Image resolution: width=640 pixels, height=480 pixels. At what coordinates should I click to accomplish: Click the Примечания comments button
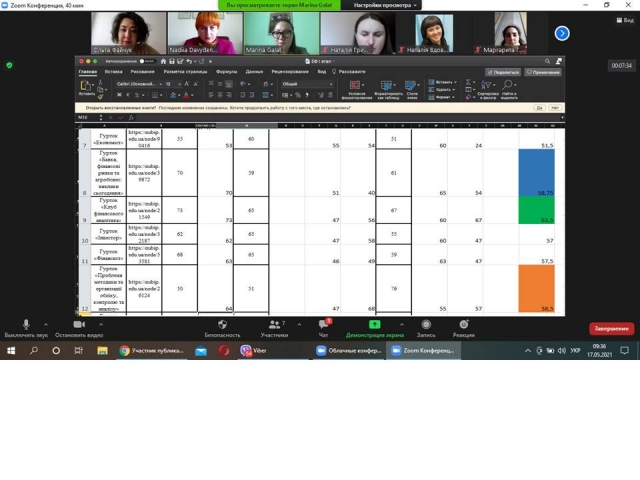(x=543, y=72)
